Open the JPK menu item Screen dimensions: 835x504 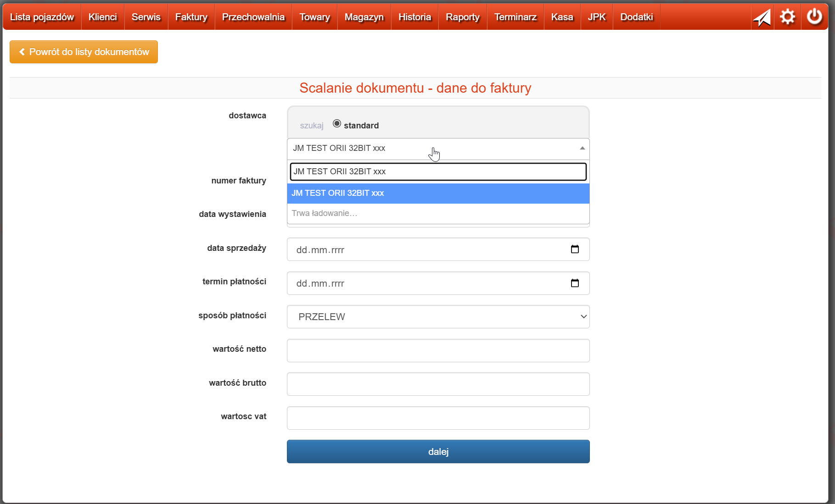point(596,17)
